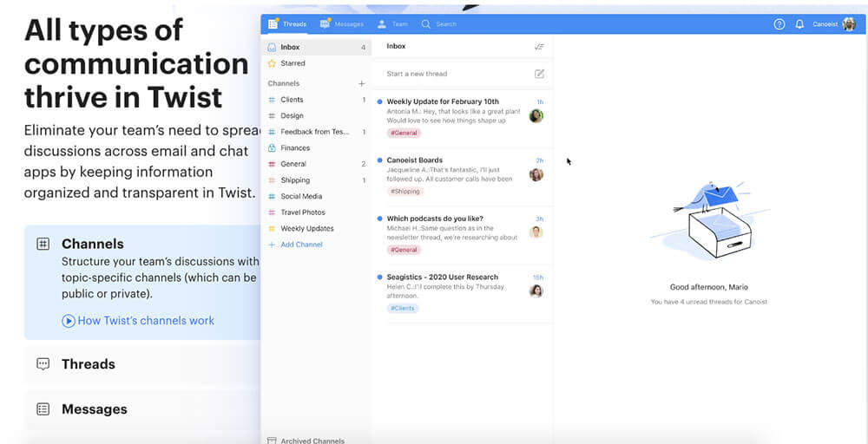Click unread dot on Which podcasts thread
Image resolution: width=868 pixels, height=444 pixels.
click(380, 219)
